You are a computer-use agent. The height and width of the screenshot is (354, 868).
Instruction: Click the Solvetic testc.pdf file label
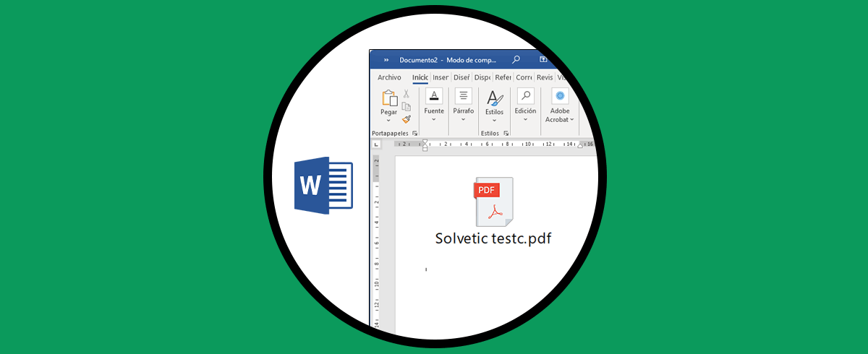click(493, 238)
